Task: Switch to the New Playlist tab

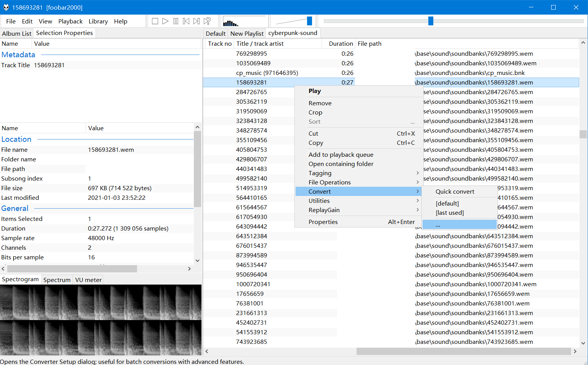Action: (247, 33)
